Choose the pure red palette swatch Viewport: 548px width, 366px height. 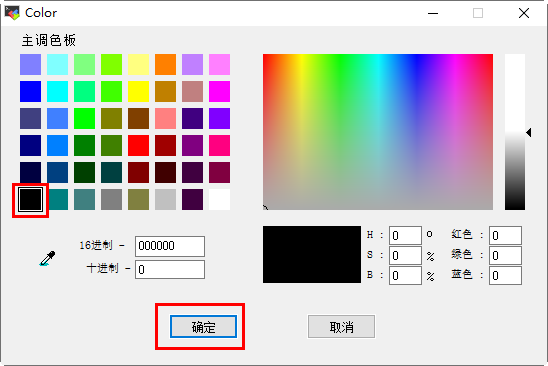138,145
